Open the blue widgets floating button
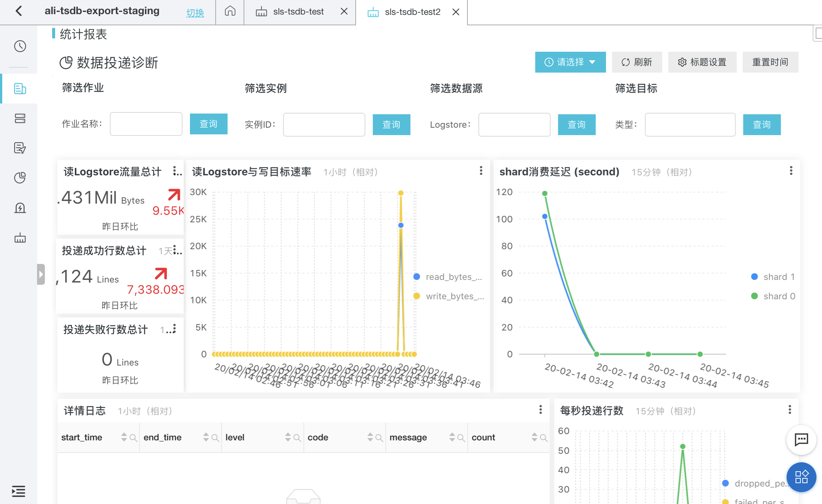Image resolution: width=822 pixels, height=504 pixels. pos(801,477)
